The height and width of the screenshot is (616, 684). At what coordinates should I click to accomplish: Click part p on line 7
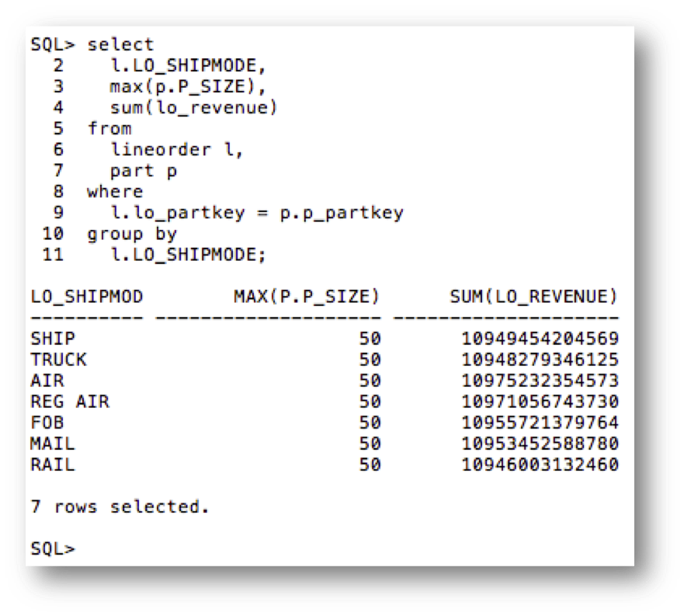pyautogui.click(x=143, y=170)
